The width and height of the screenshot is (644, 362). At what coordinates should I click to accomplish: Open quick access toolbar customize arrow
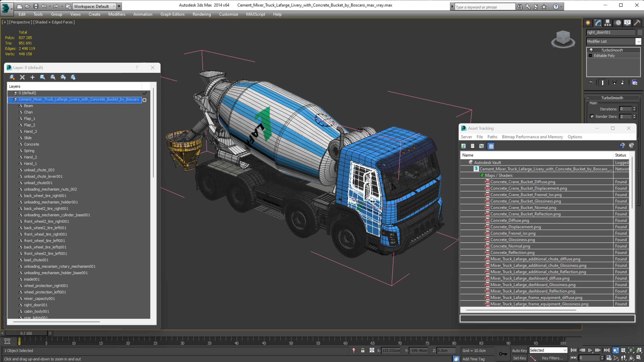tap(119, 6)
